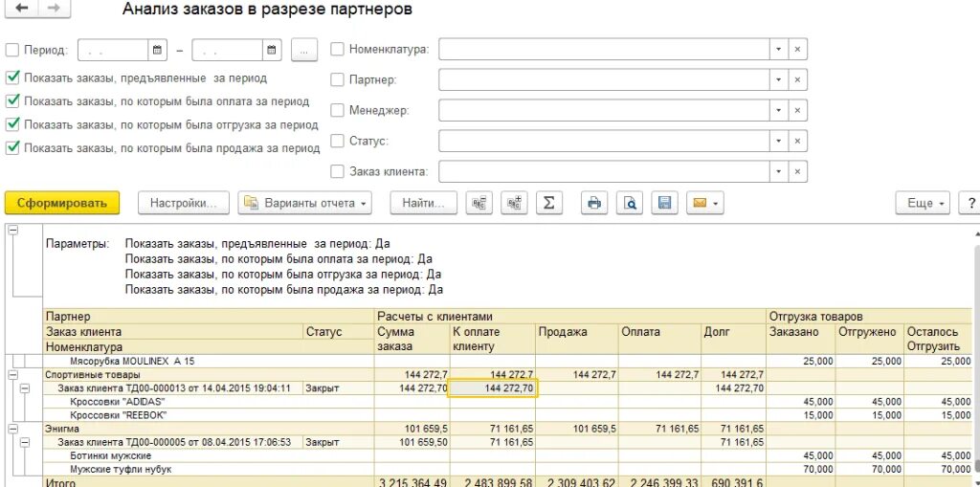Enable the Заказ клиента filter checkbox

(x=337, y=171)
